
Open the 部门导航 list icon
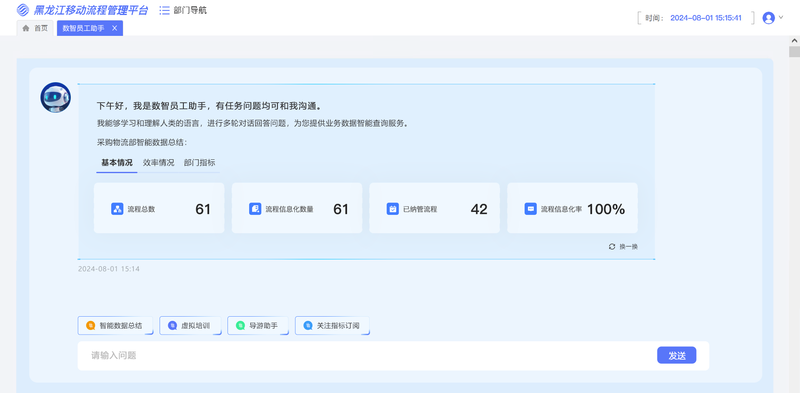164,10
